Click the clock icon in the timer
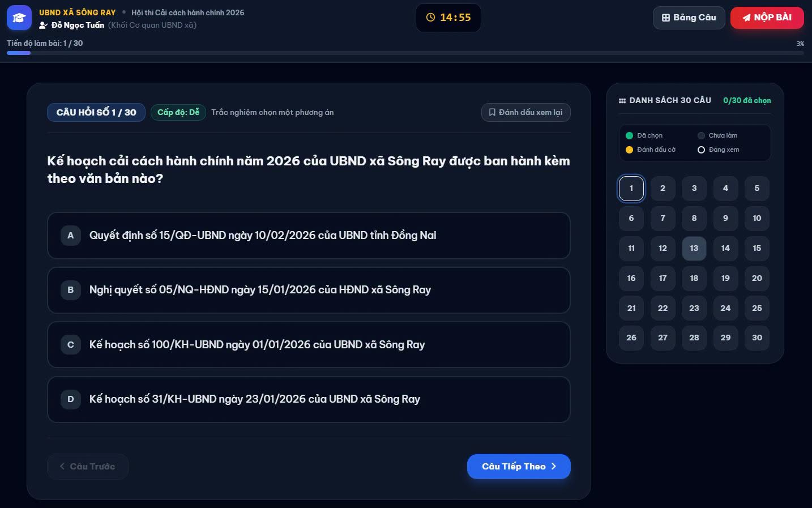This screenshot has width=812, height=508. pyautogui.click(x=430, y=18)
